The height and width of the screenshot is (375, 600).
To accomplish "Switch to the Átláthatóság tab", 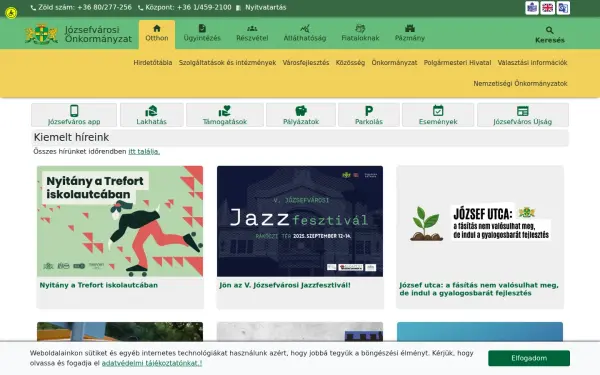I will [305, 34].
